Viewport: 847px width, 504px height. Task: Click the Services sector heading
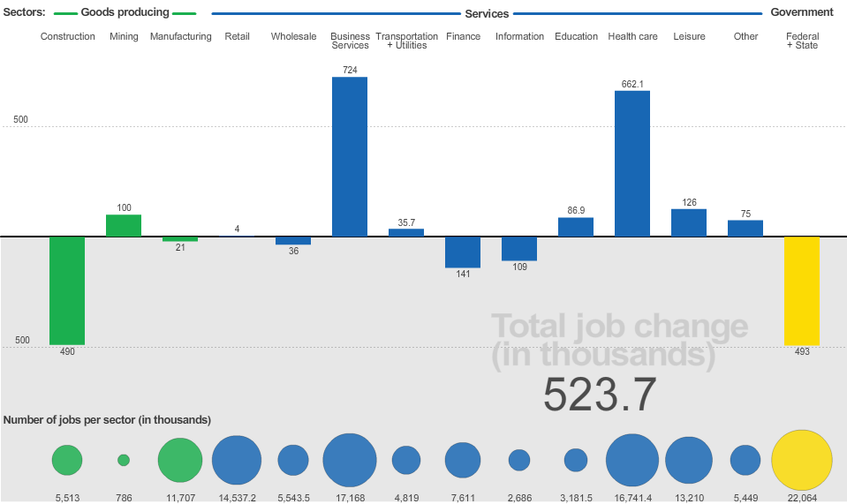[x=487, y=14]
